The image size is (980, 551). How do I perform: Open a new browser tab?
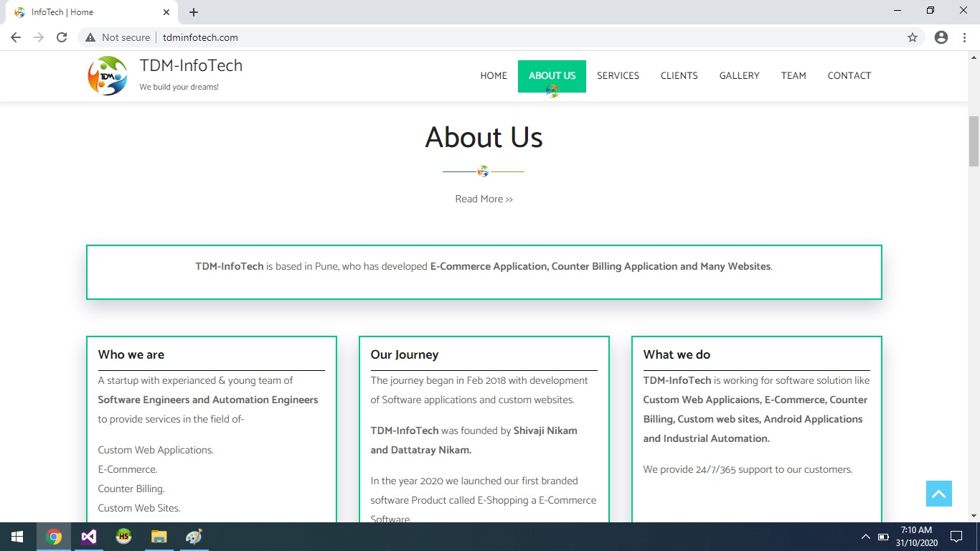coord(194,12)
